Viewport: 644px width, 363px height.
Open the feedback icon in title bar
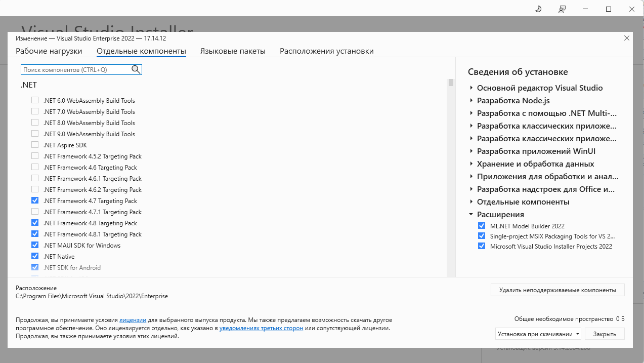click(x=562, y=9)
